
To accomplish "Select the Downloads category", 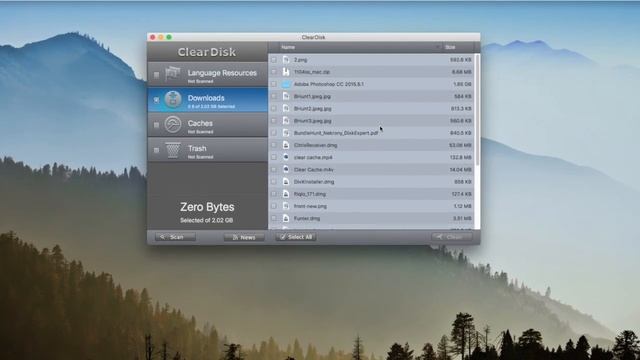I will [207, 100].
